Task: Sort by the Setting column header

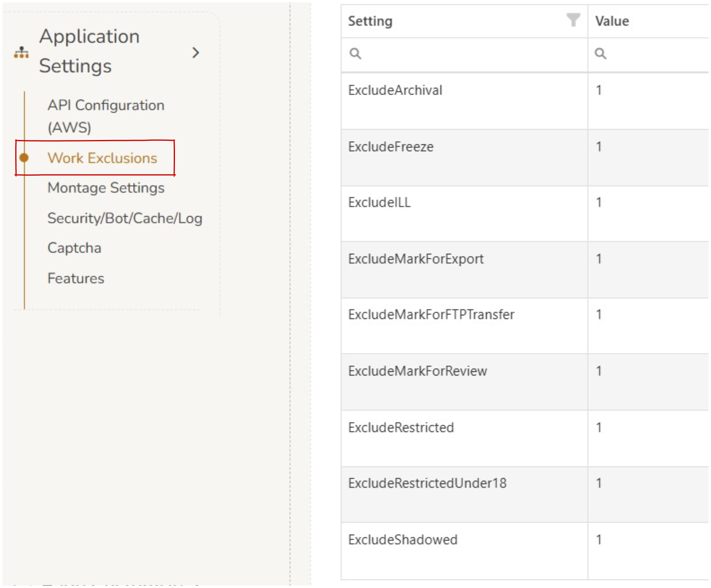Action: [x=370, y=21]
